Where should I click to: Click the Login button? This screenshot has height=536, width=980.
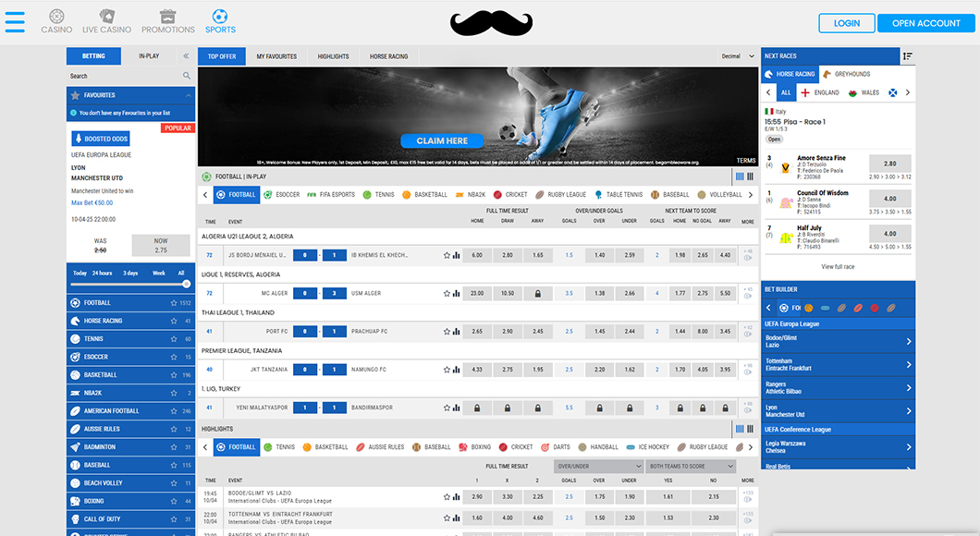(x=847, y=23)
